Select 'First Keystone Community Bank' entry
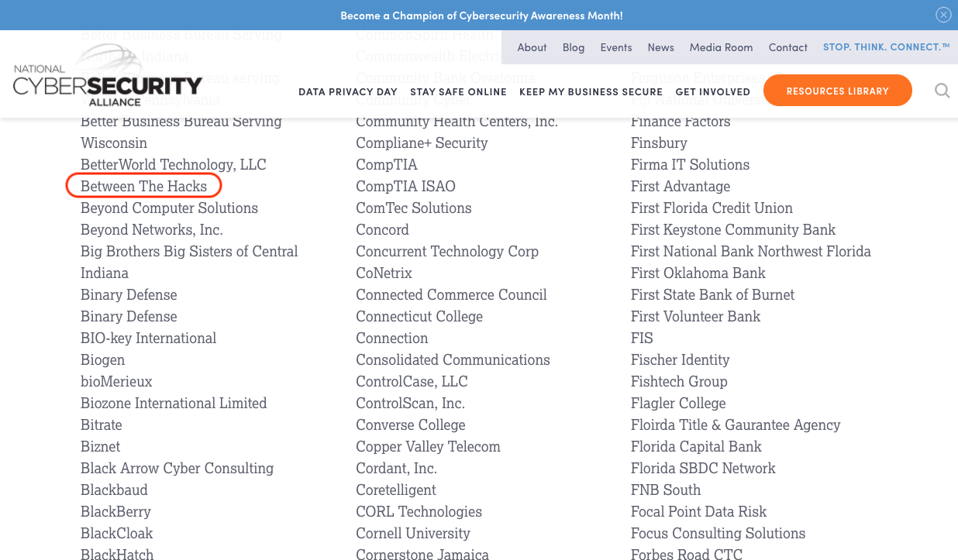The height and width of the screenshot is (560, 958). pyautogui.click(x=733, y=229)
